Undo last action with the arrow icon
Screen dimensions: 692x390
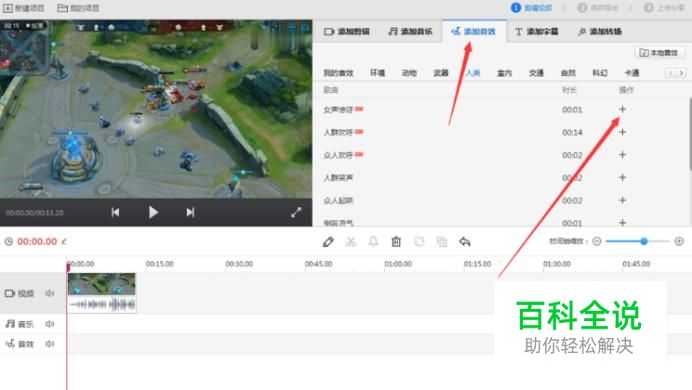pos(465,242)
